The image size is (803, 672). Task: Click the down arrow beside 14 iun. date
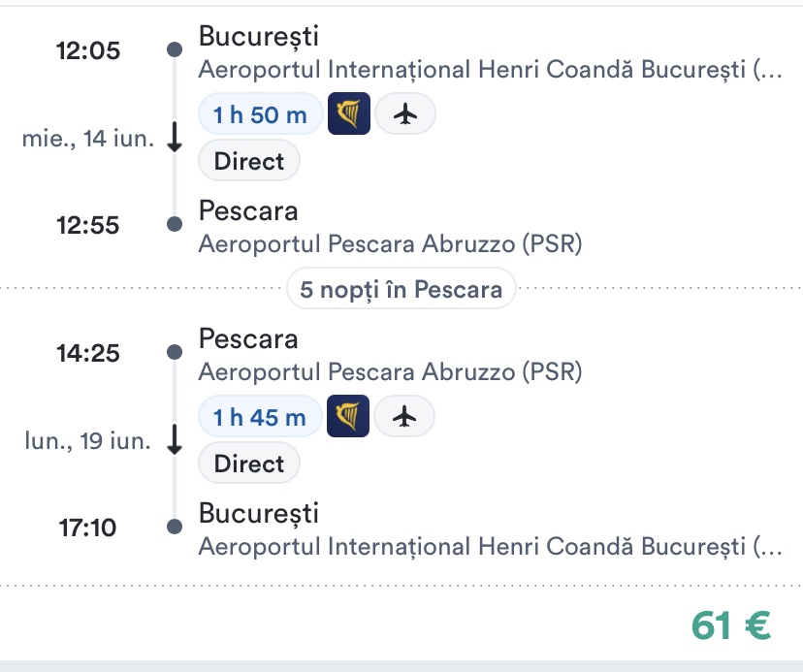[x=175, y=139]
